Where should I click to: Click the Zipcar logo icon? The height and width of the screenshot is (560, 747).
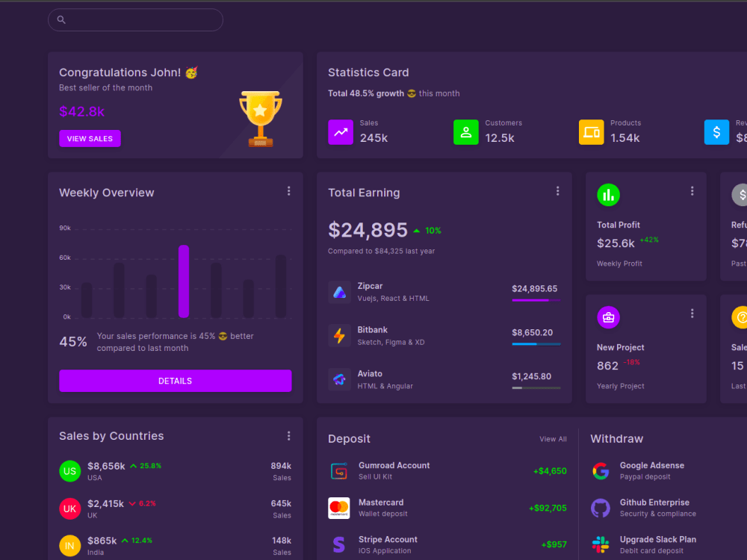(339, 292)
